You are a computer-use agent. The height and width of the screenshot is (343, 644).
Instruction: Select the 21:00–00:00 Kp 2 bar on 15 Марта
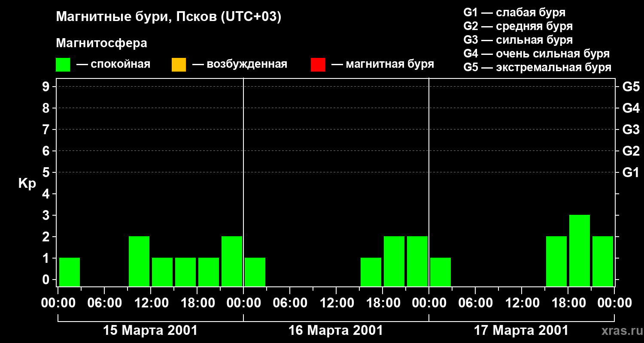pyautogui.click(x=232, y=261)
